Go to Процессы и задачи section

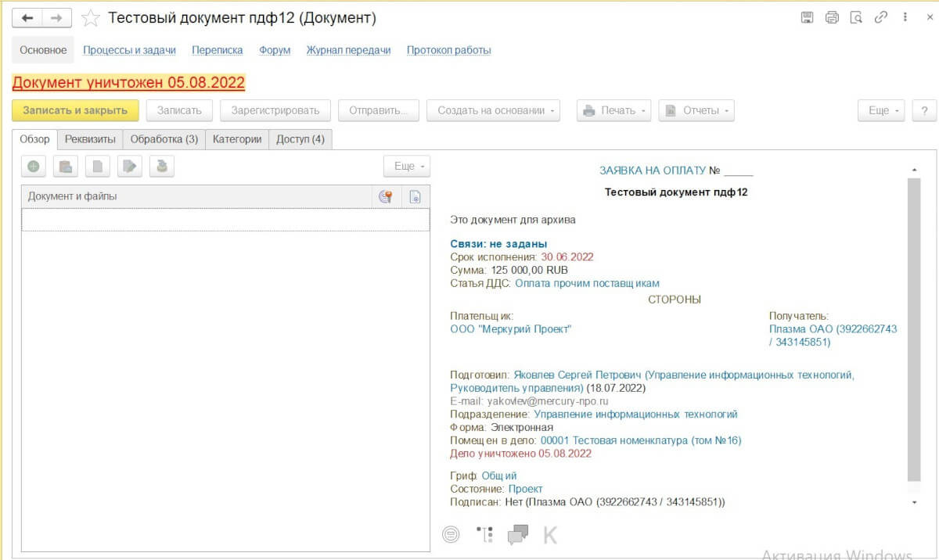[x=129, y=50]
